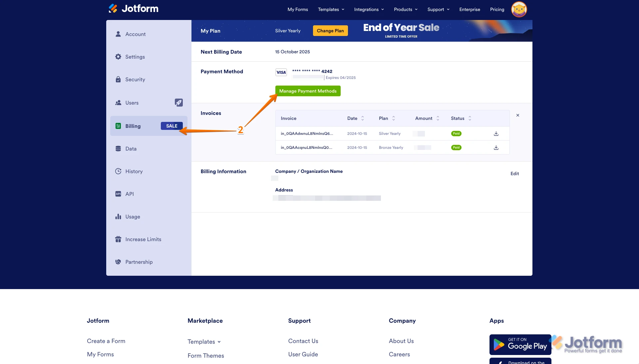Click Manage Payment Methods button
This screenshot has height=364, width=639.
click(x=308, y=91)
